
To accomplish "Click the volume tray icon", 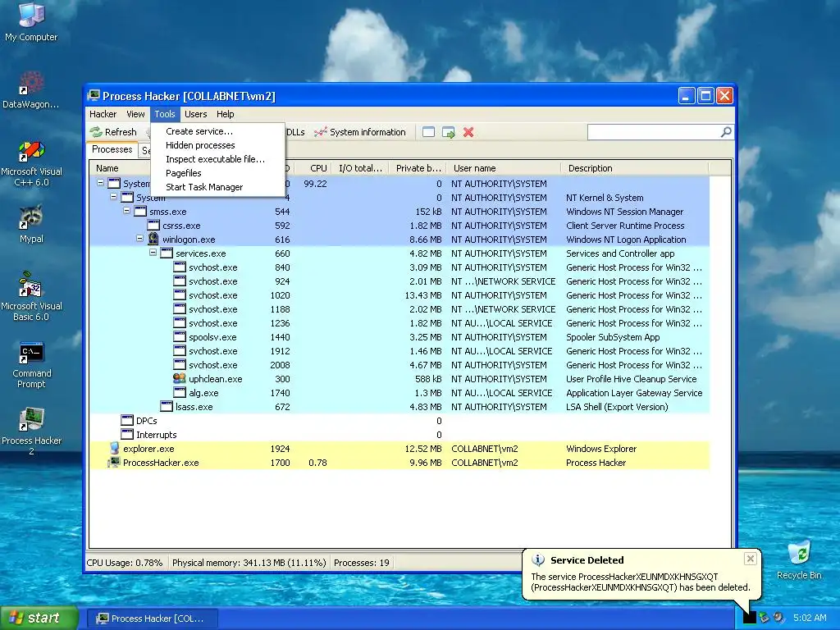I will (778, 617).
